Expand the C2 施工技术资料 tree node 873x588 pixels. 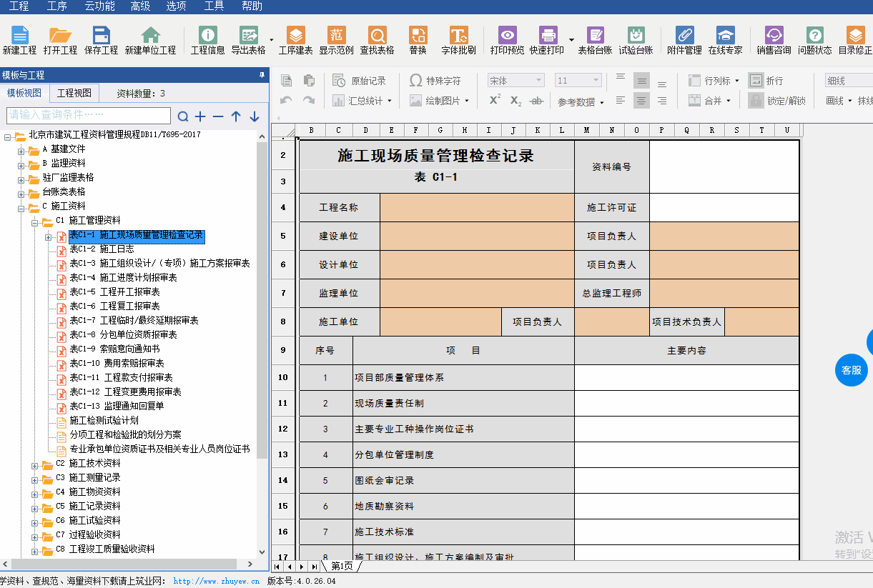[x=35, y=464]
